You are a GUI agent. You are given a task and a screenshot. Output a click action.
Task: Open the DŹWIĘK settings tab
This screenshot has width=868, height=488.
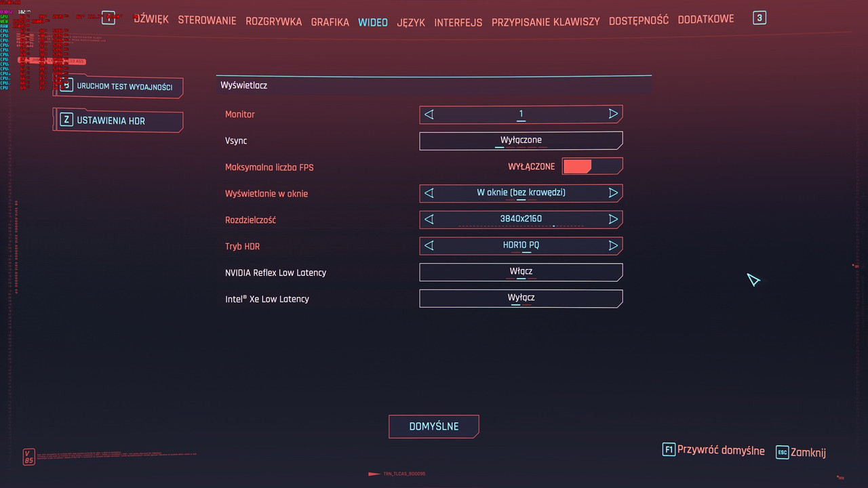tap(151, 20)
